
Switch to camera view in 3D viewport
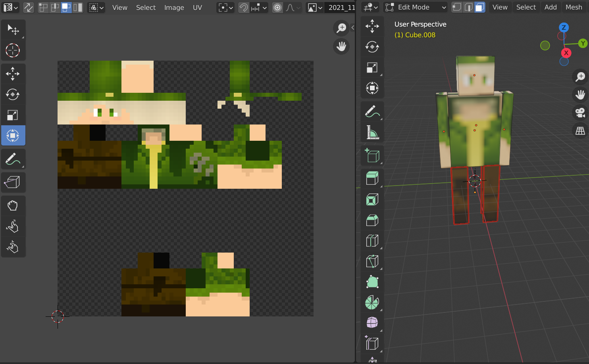tap(580, 113)
